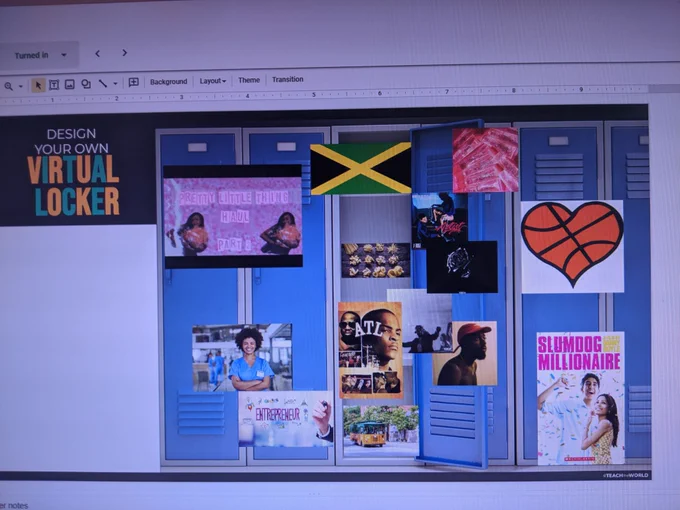680x510 pixels.
Task: Select the line tool
Action: (x=103, y=83)
